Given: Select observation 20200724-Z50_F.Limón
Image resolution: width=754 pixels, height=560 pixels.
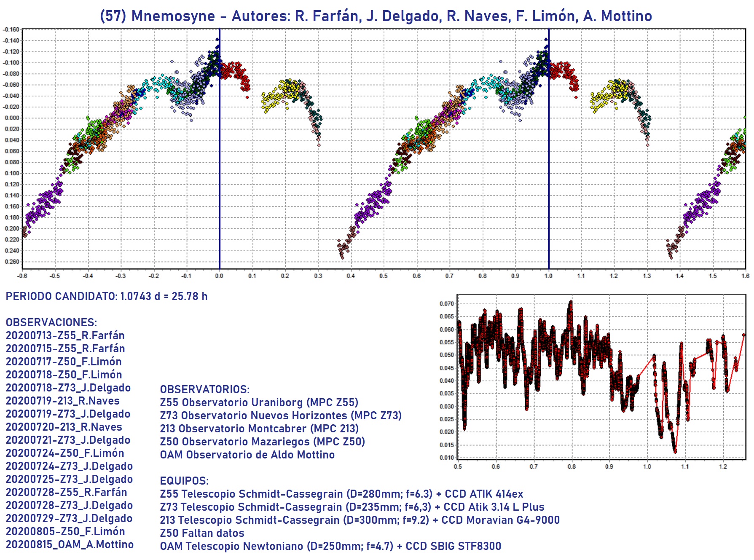Looking at the screenshot, I should [65, 453].
